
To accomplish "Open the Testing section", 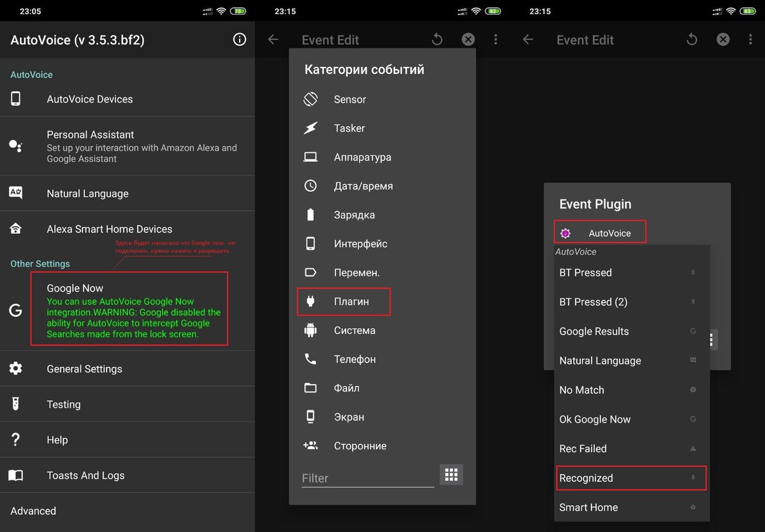I will coord(127,404).
